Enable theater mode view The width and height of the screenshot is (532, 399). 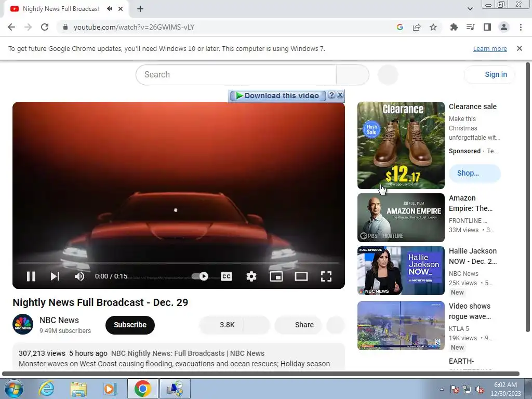pos(301,276)
